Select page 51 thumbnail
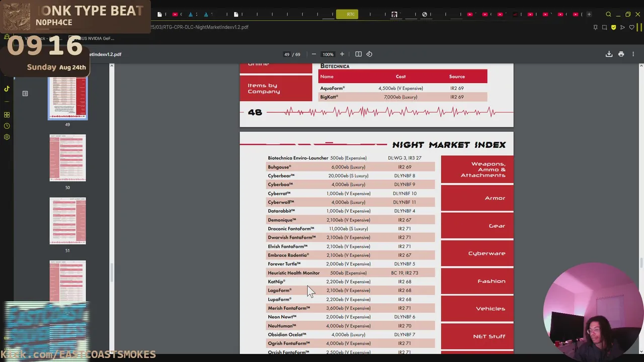The image size is (644, 362). pos(67,221)
